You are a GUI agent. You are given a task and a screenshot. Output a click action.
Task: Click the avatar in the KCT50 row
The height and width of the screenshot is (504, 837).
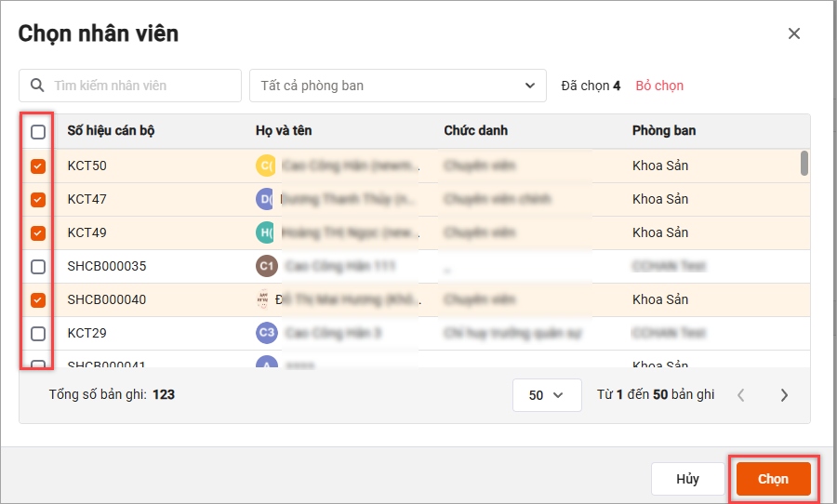click(266, 166)
